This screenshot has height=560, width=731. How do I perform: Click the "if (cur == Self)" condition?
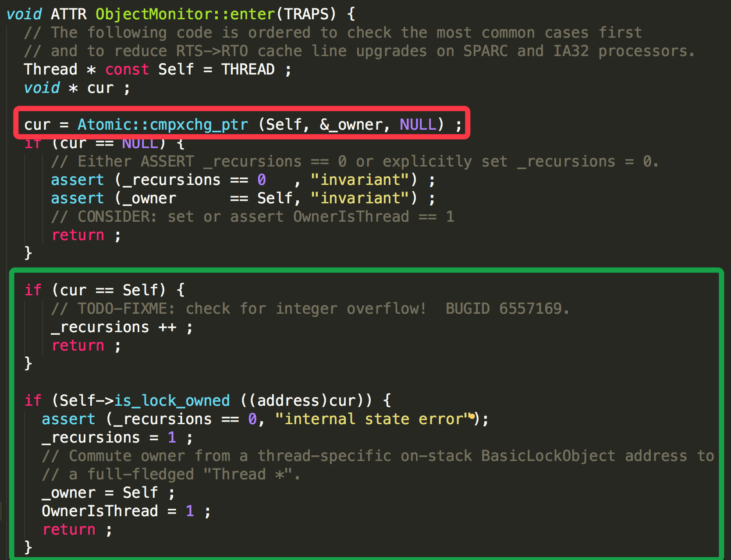point(96,290)
